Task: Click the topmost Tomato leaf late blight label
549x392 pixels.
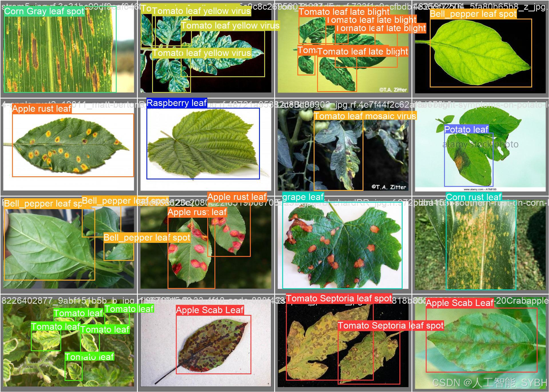Action: click(344, 12)
